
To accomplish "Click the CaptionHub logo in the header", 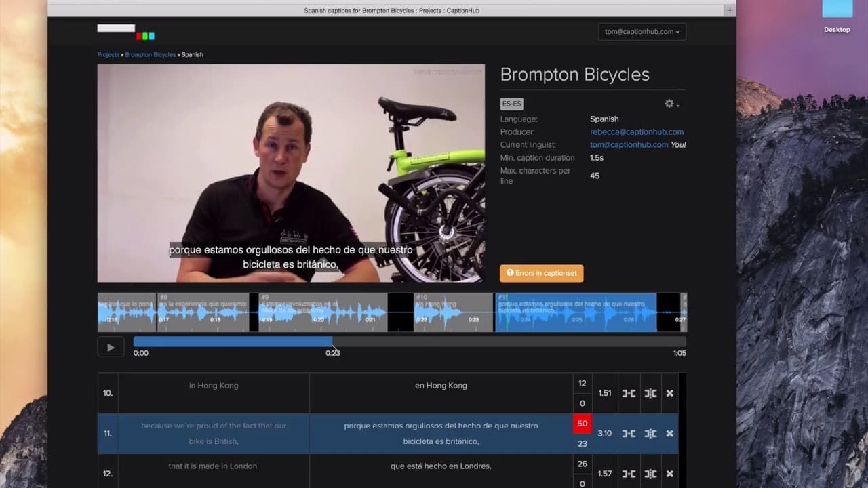I will click(x=126, y=32).
